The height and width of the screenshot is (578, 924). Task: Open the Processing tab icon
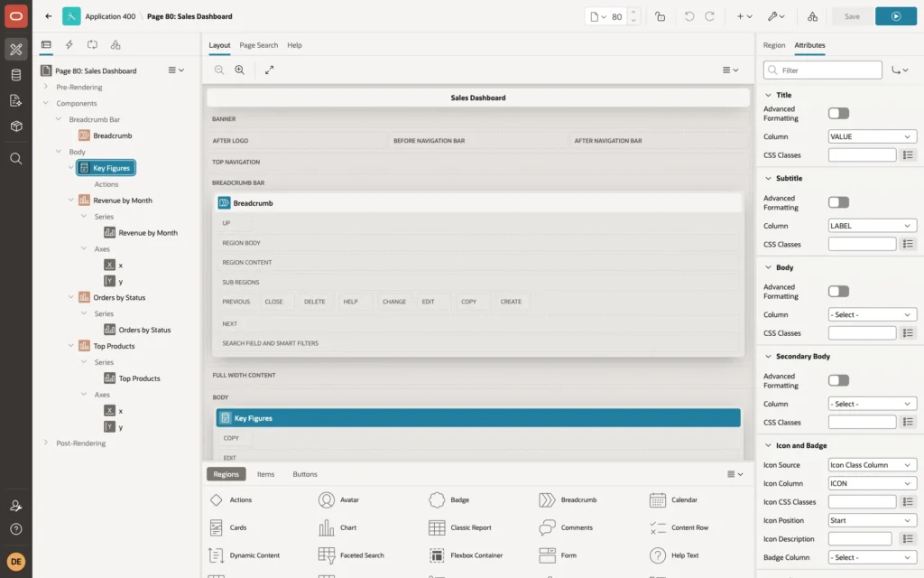pos(93,45)
